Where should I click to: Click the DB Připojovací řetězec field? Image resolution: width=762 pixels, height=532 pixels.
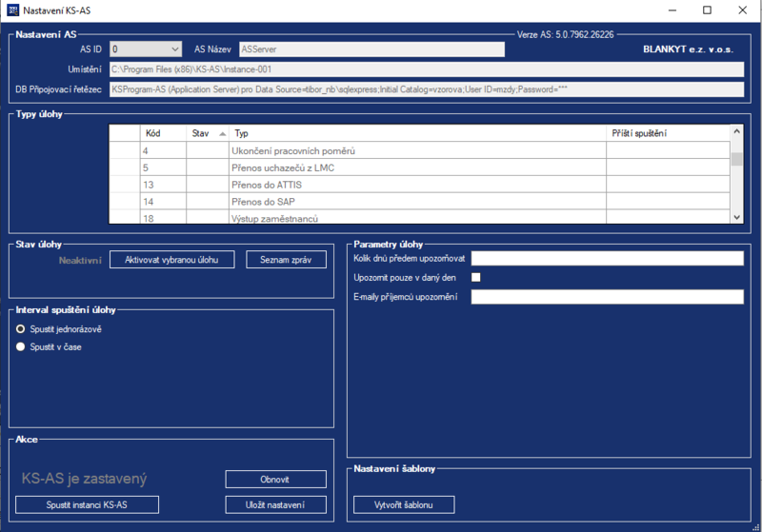pyautogui.click(x=427, y=89)
